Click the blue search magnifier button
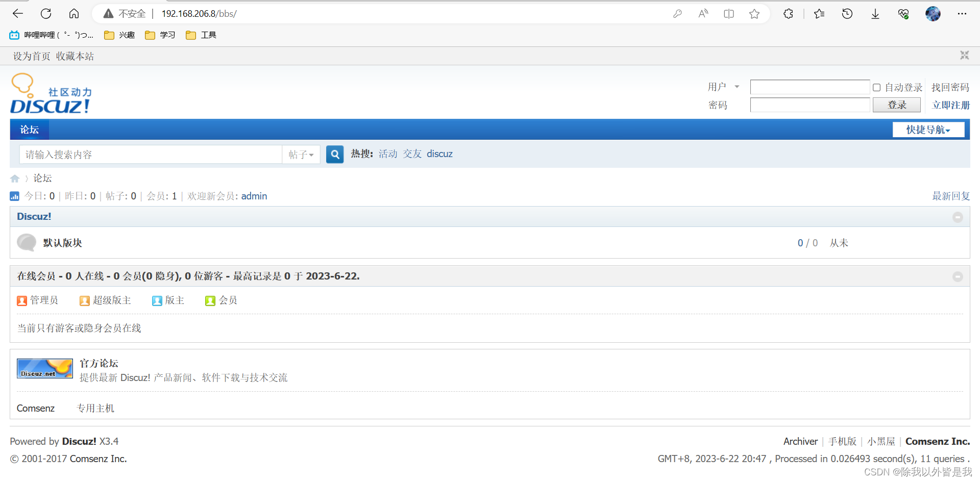 pyautogui.click(x=335, y=154)
